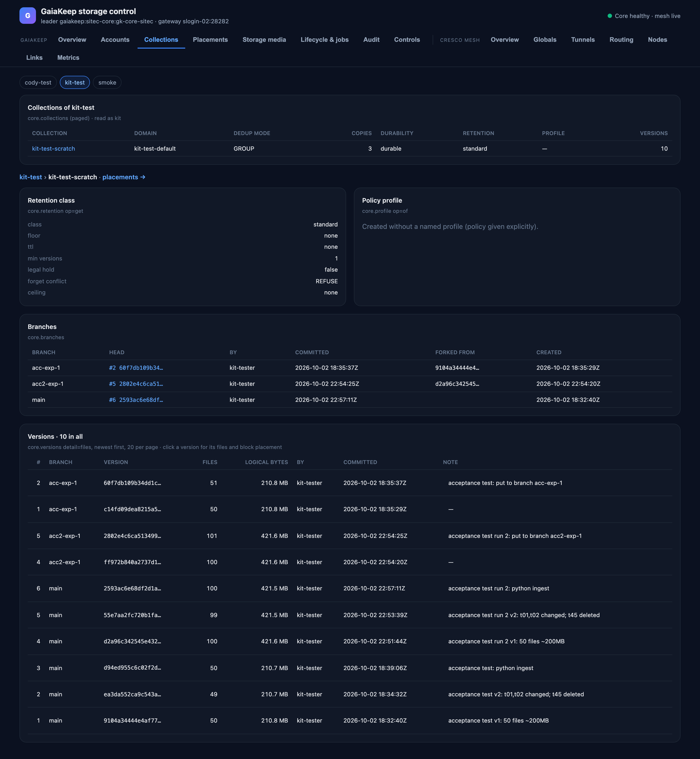Open the Metrics tab
700x759 pixels.
68,58
